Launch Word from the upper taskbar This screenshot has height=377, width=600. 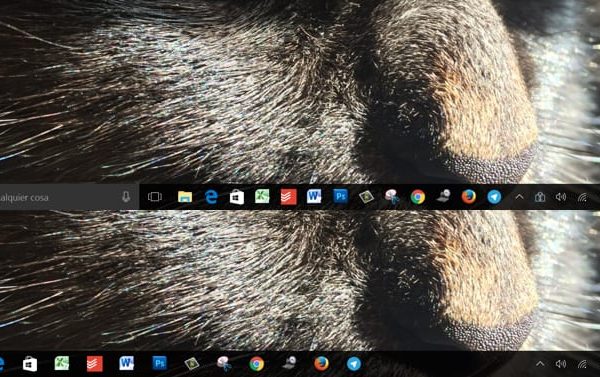(x=314, y=197)
